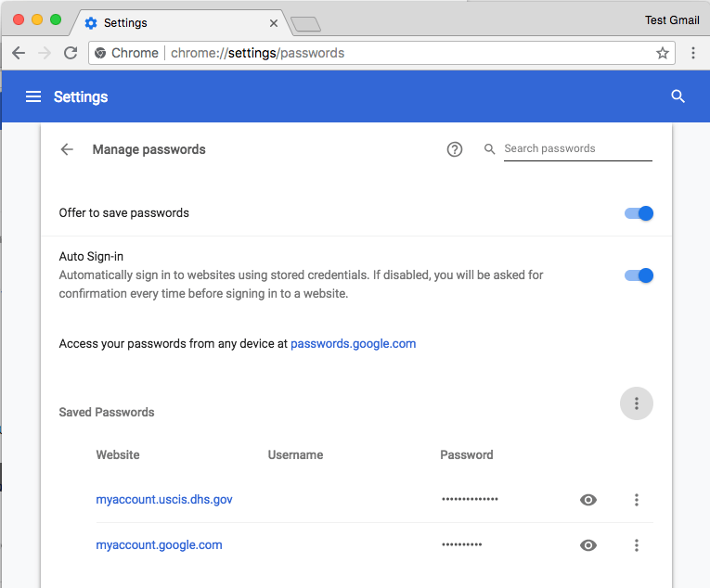Viewport: 710px width, 588px height.
Task: Open myaccount.google.com website link
Action: tap(159, 544)
